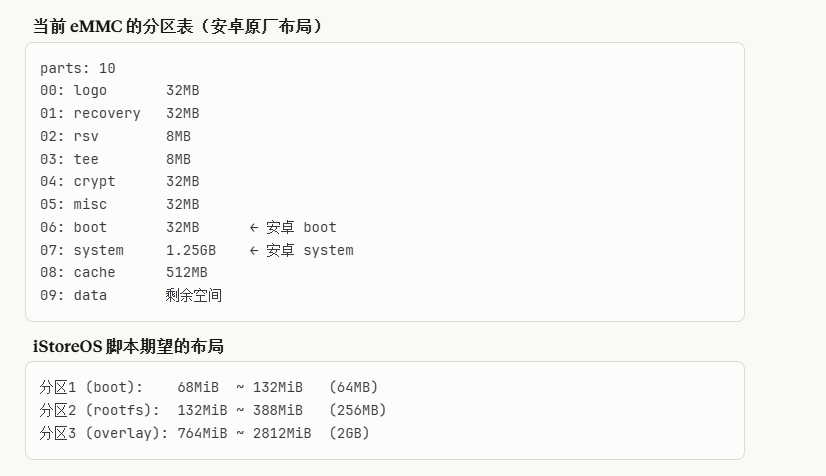
Task: Click the "分区3 (overlay)" layout line
Action: tap(205, 432)
